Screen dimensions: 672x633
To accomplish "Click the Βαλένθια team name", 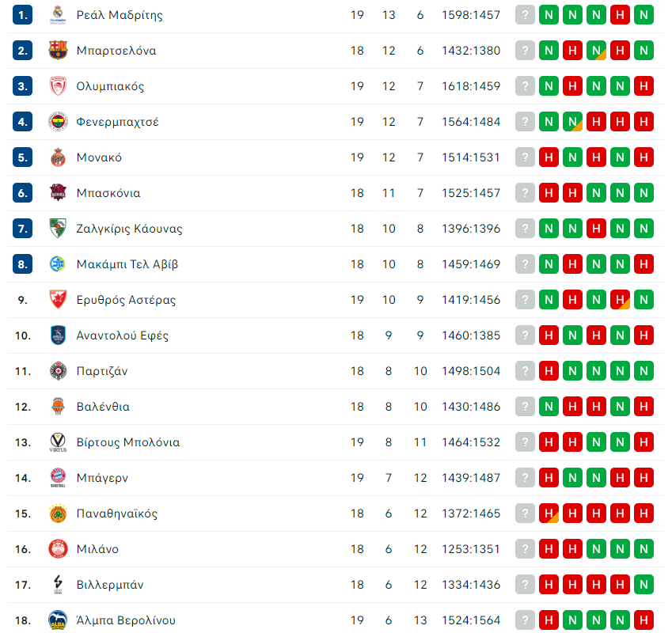I will click(x=103, y=407).
